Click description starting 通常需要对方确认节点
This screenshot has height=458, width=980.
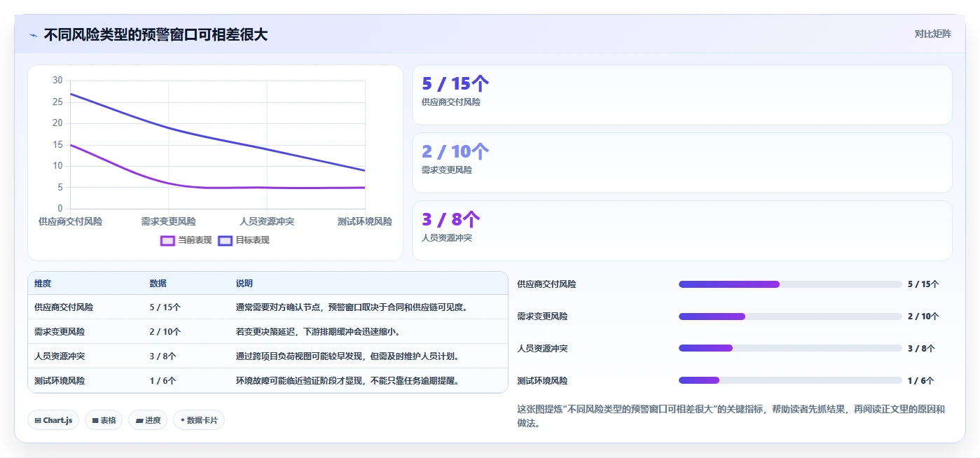pyautogui.click(x=352, y=307)
